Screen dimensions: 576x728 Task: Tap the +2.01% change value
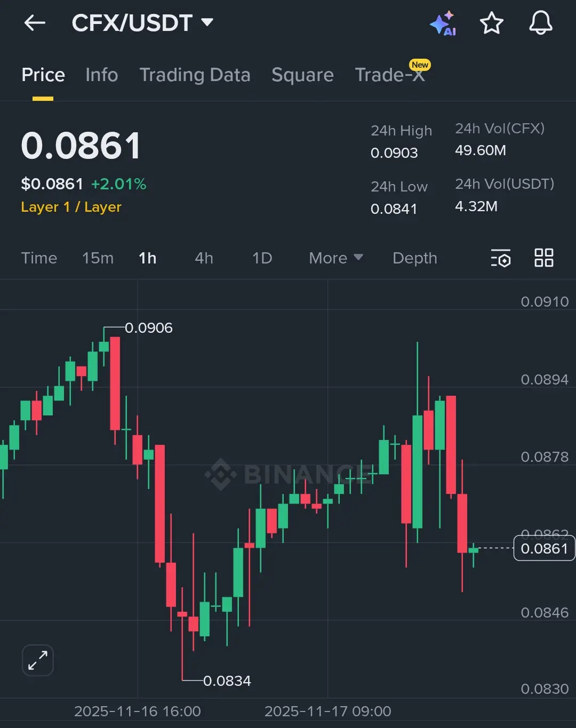[x=118, y=184]
